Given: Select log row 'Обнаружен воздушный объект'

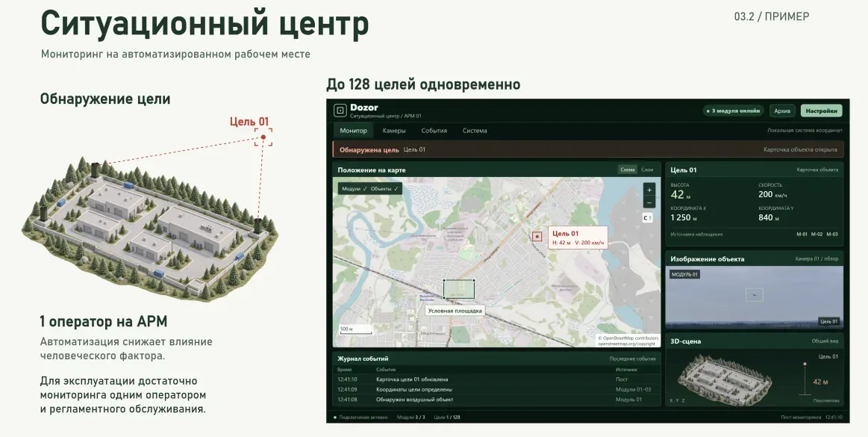Looking at the screenshot, I should click(496, 400).
